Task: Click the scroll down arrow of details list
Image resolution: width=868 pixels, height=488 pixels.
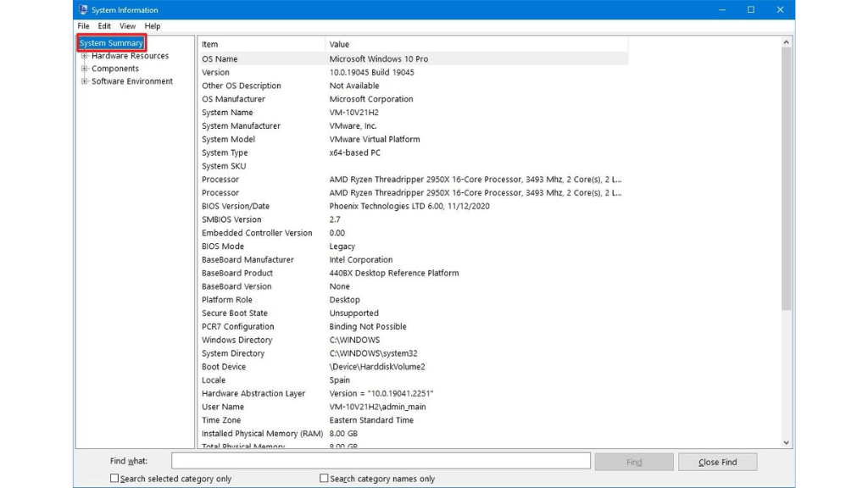Action: [786, 442]
